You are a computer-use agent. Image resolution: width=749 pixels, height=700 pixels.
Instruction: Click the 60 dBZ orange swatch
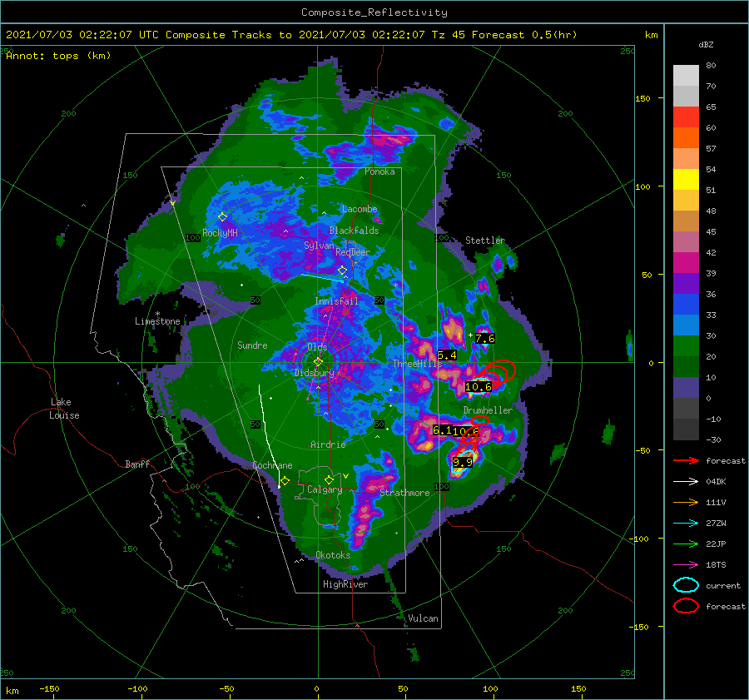[x=686, y=138]
